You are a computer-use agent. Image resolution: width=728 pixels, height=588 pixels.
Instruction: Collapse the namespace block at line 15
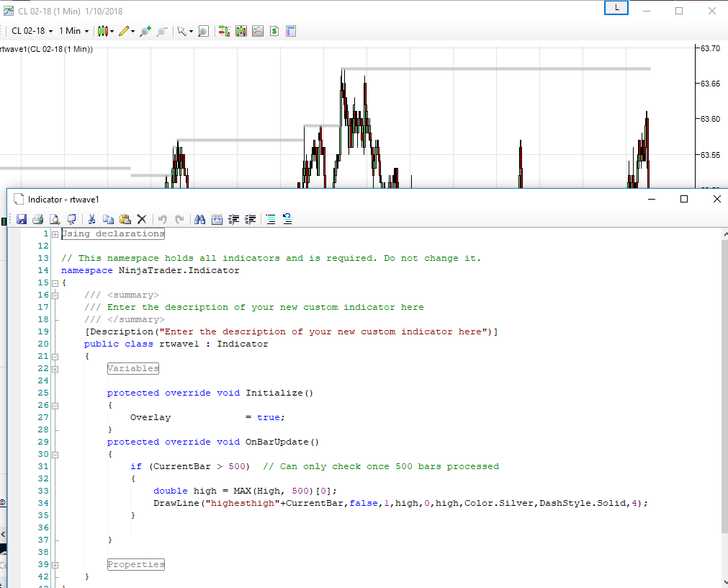click(x=55, y=283)
